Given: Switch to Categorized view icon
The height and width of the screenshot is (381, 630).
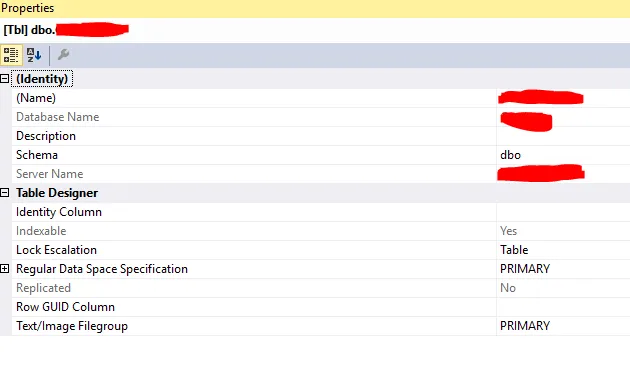Looking at the screenshot, I should coord(11,55).
